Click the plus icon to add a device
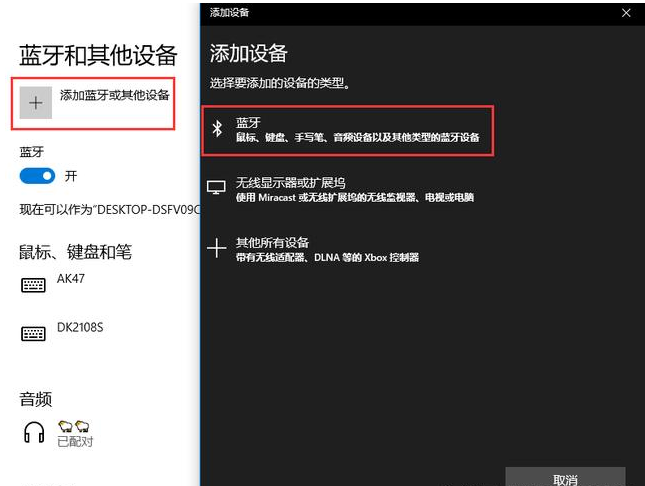Screen dimensions: 645x486 (36, 102)
